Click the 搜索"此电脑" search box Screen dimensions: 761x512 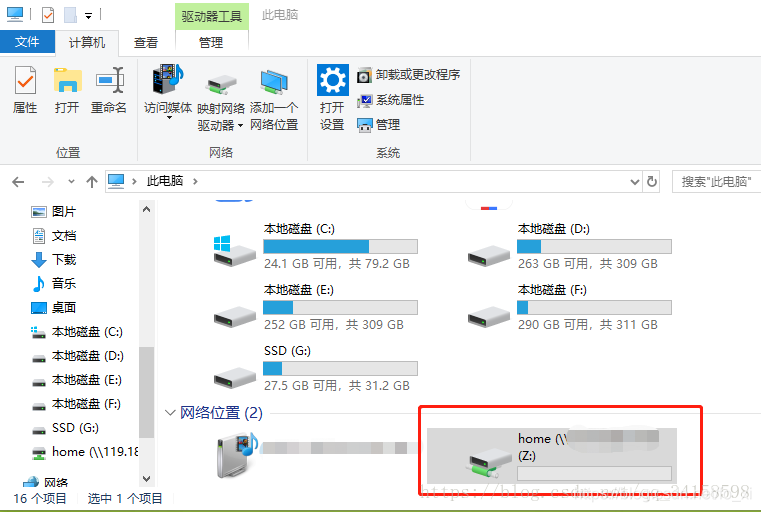pos(716,182)
